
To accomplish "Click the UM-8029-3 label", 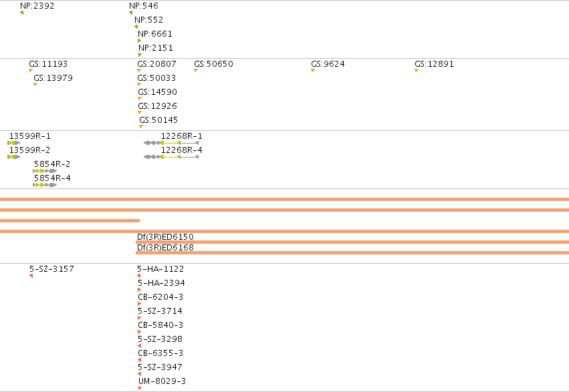I will [x=162, y=381].
